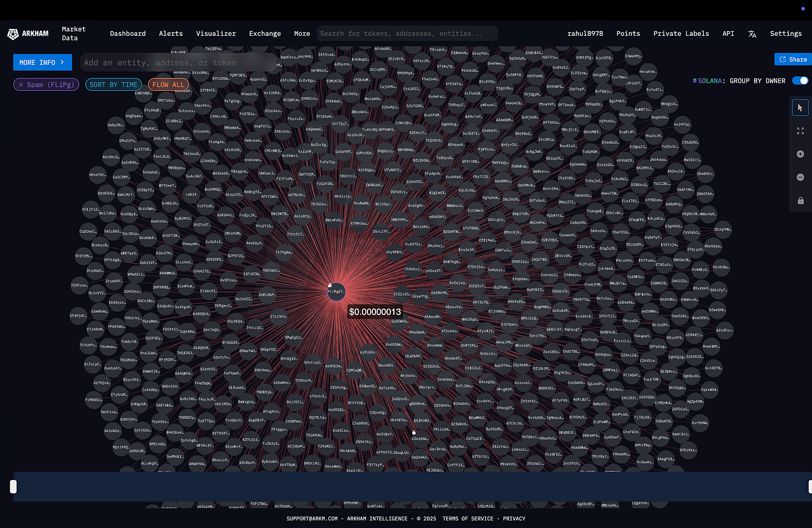Go to Dashboard
Screen dimensions: 812x528
coord(128,34)
